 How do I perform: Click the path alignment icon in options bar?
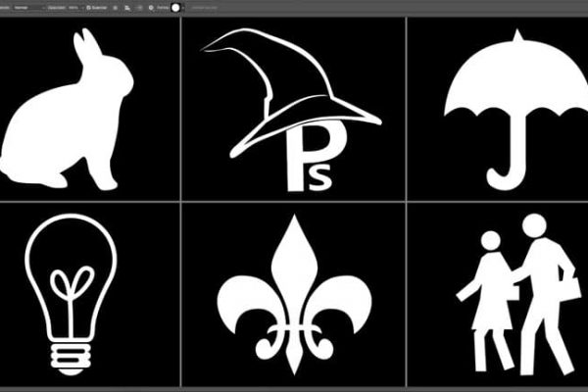pos(127,8)
